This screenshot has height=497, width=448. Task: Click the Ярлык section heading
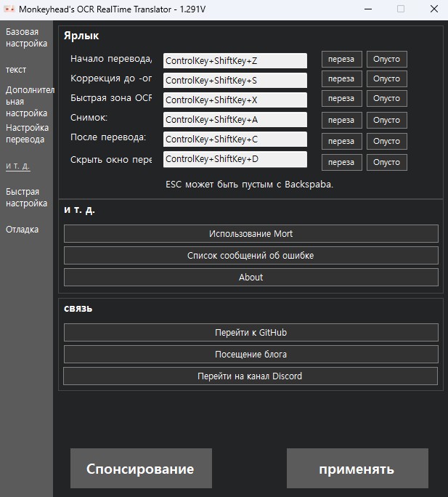[x=81, y=36]
